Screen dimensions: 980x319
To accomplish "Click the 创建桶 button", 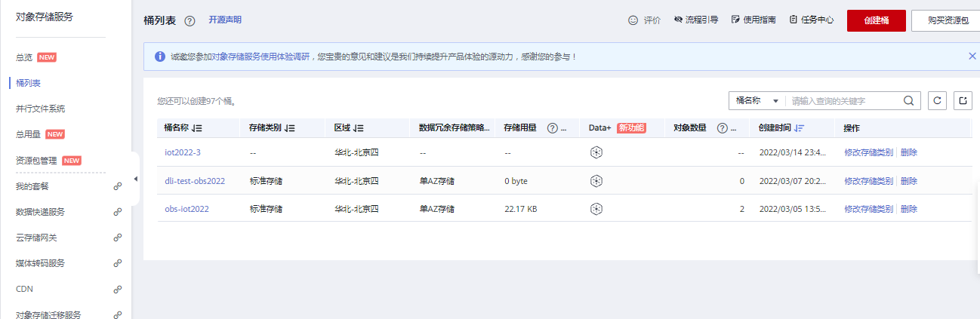I will [876, 20].
